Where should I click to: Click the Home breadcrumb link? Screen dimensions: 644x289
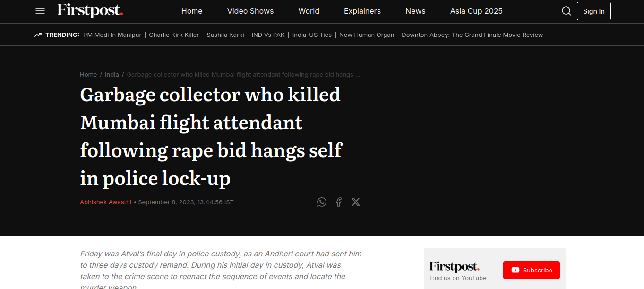pyautogui.click(x=88, y=75)
